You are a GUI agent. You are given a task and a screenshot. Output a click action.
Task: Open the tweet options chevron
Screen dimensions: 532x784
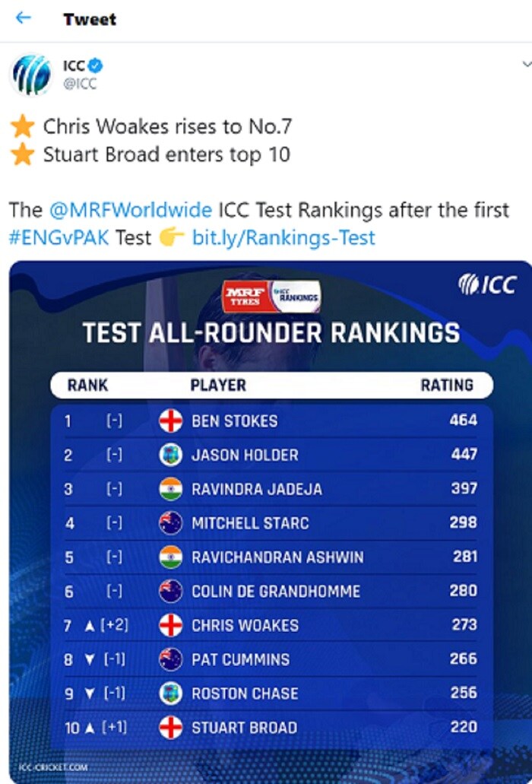pos(526,65)
